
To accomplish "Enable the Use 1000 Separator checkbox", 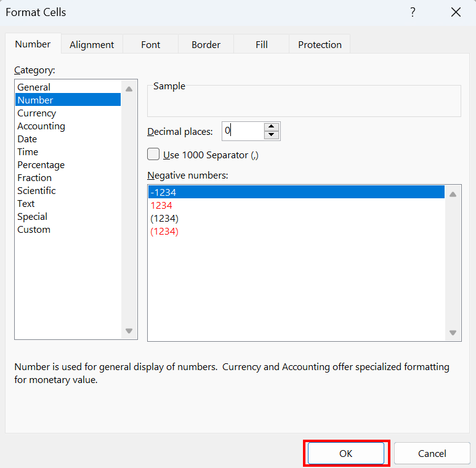I will click(154, 155).
